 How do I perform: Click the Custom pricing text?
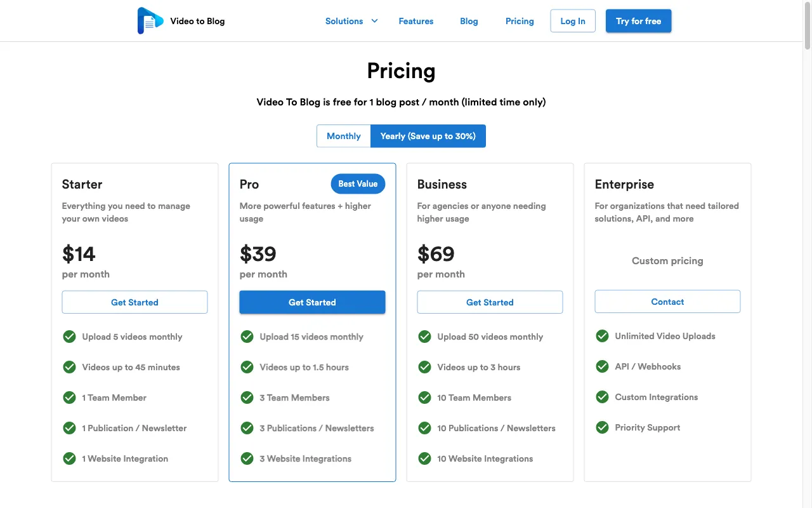click(667, 260)
